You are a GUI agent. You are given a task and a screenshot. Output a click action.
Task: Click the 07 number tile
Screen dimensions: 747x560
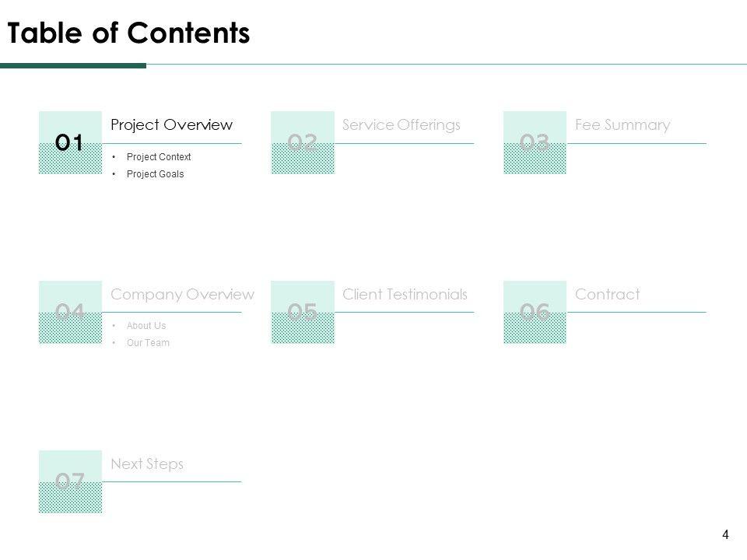70,481
